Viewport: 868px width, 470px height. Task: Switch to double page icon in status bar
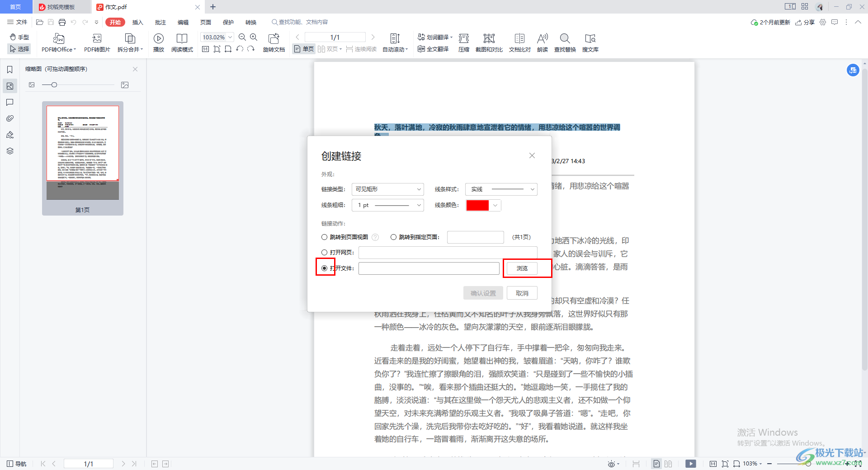coord(668,464)
